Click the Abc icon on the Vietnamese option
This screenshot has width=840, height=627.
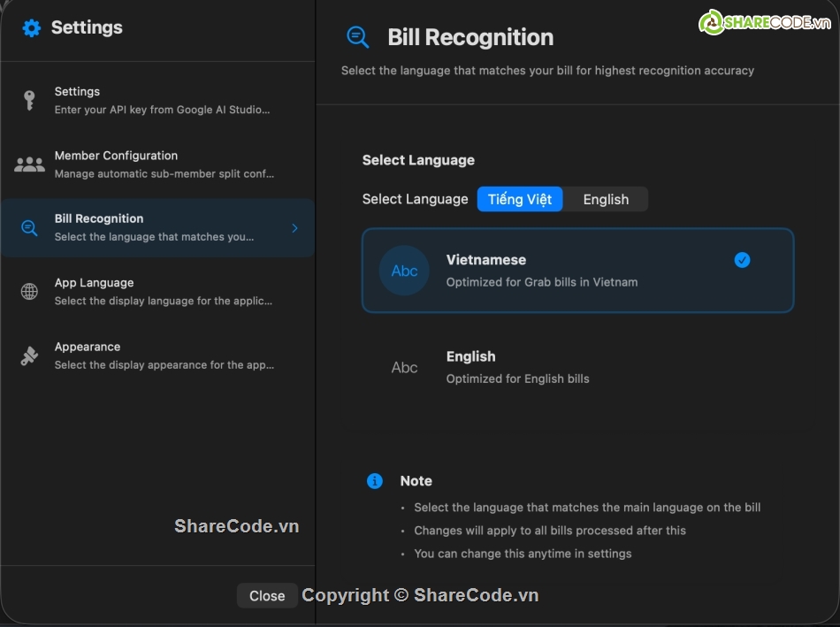click(x=404, y=270)
